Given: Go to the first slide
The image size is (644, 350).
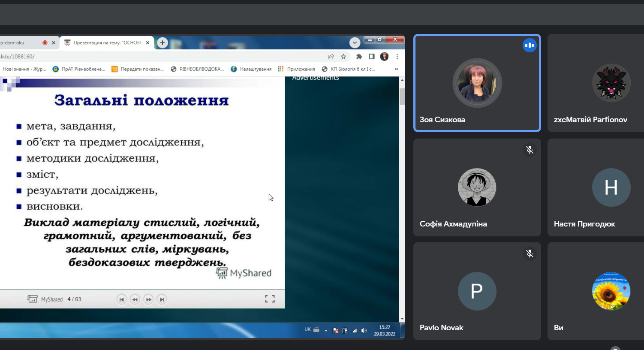Looking at the screenshot, I should 121,299.
